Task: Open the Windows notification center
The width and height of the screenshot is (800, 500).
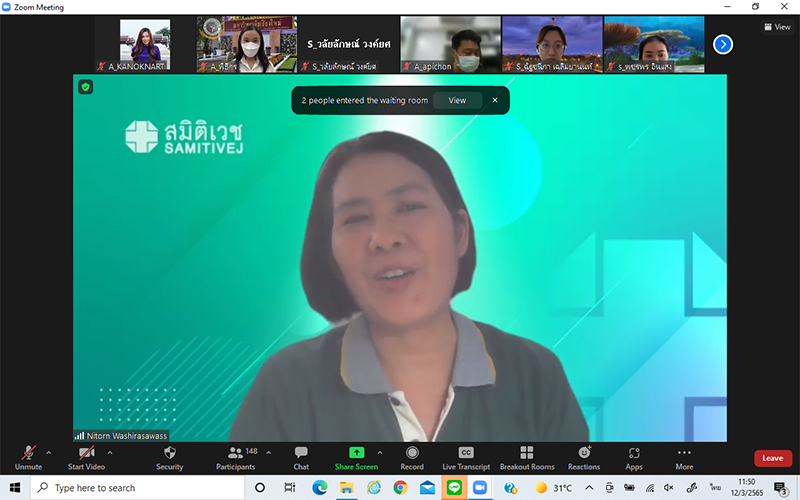Action: tap(781, 488)
